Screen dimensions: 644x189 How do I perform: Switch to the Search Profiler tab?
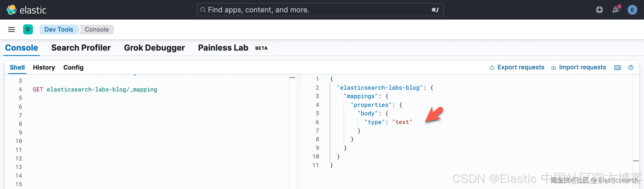tap(81, 48)
